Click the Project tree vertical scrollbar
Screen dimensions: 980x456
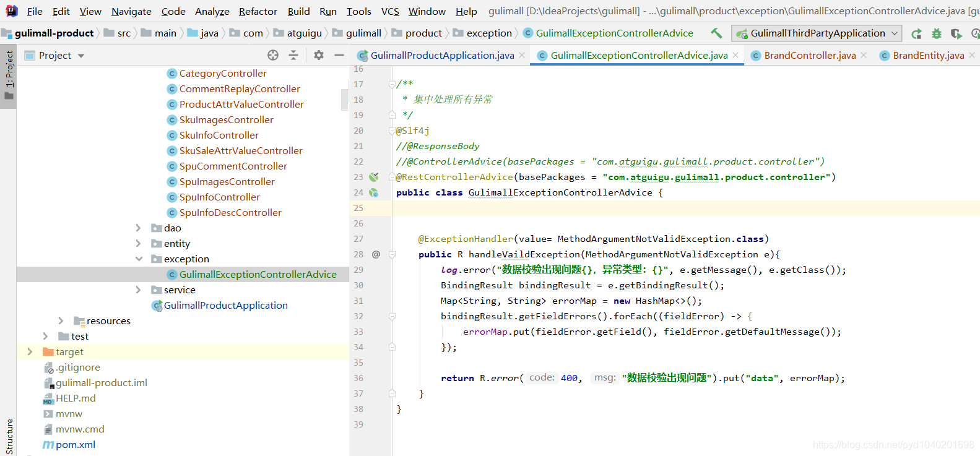point(345,99)
